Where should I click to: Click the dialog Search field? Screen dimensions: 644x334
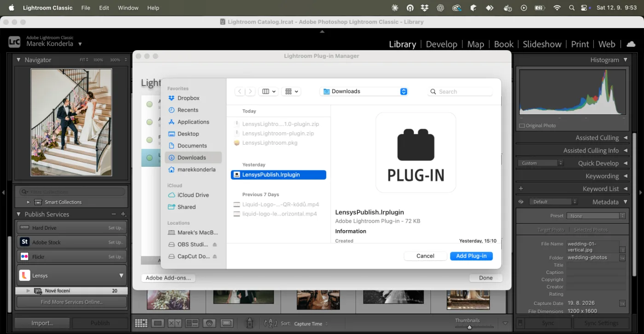click(x=460, y=91)
